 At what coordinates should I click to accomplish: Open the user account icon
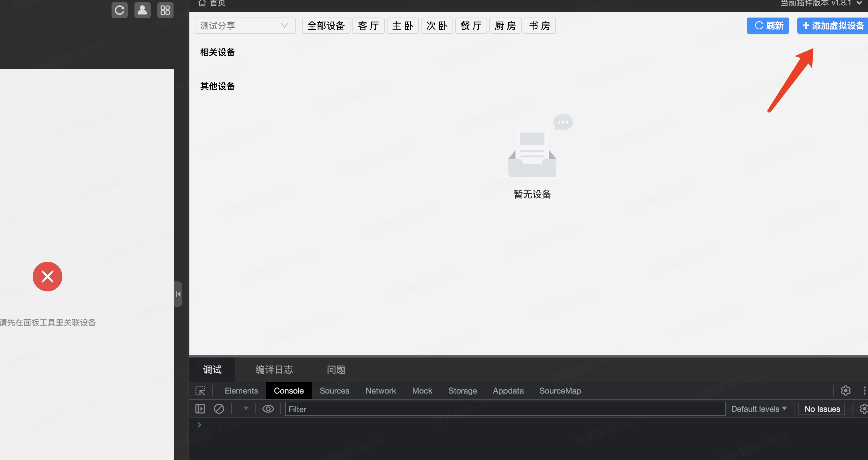[x=142, y=10]
